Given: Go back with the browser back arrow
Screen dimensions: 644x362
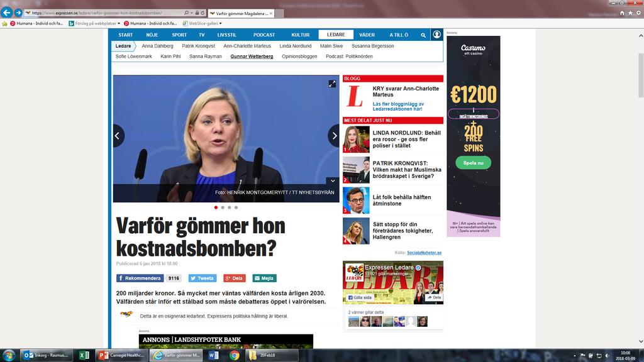Looking at the screenshot, I should (x=6, y=13).
